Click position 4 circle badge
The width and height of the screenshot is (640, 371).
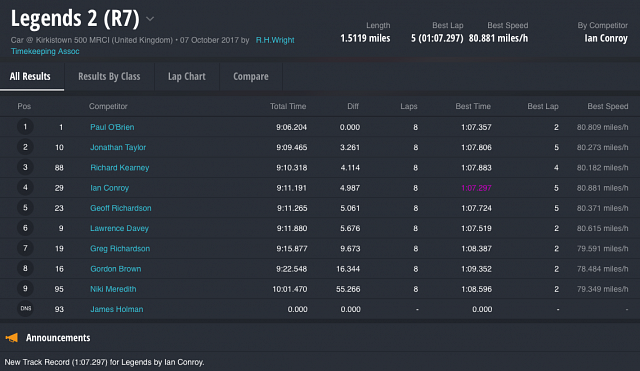[x=25, y=187]
